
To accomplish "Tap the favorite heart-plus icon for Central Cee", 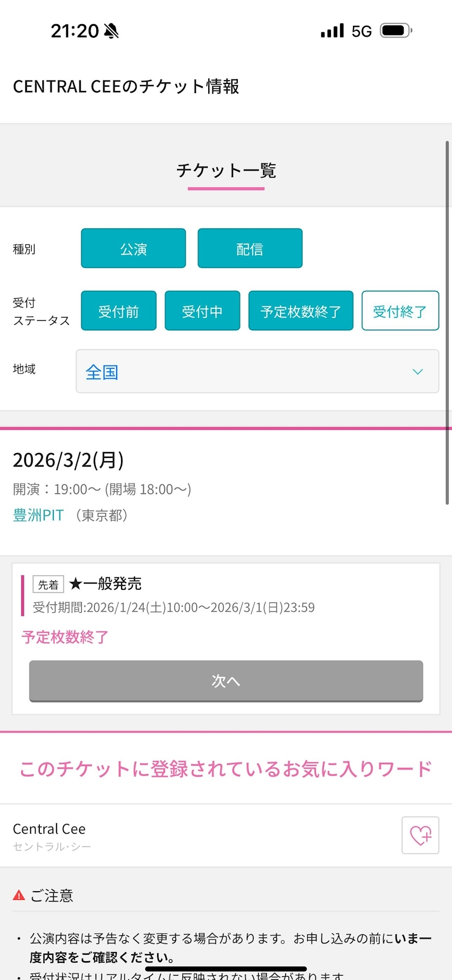I will click(x=420, y=835).
